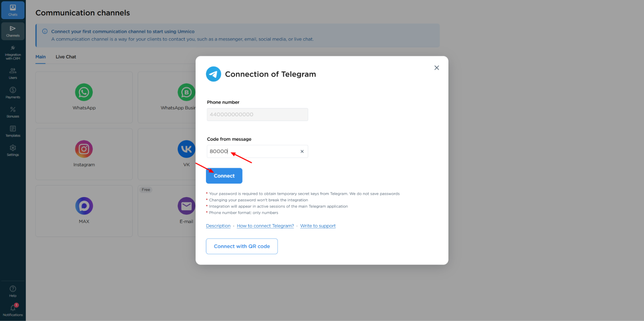Select the VK channel icon
The width and height of the screenshot is (644, 321).
click(187, 149)
